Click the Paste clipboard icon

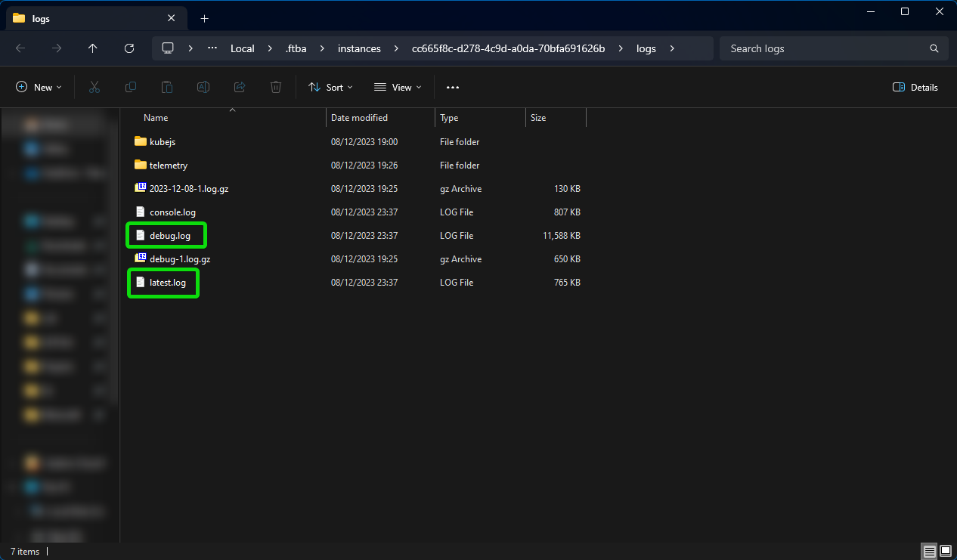pos(167,88)
